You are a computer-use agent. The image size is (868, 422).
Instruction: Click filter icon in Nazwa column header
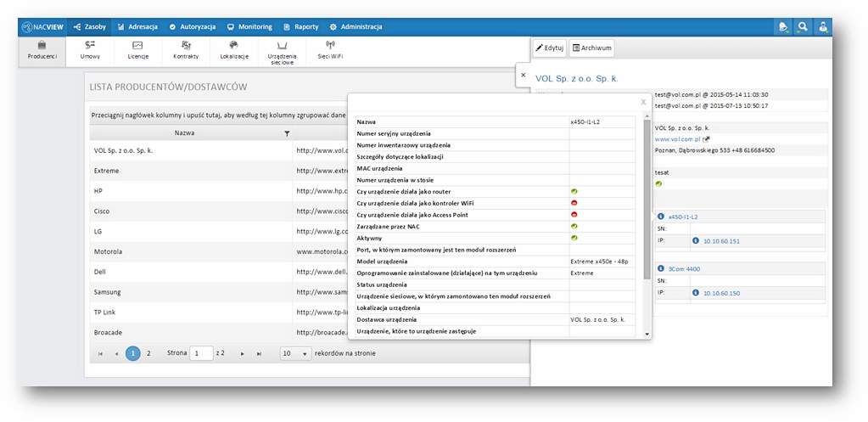pos(287,133)
